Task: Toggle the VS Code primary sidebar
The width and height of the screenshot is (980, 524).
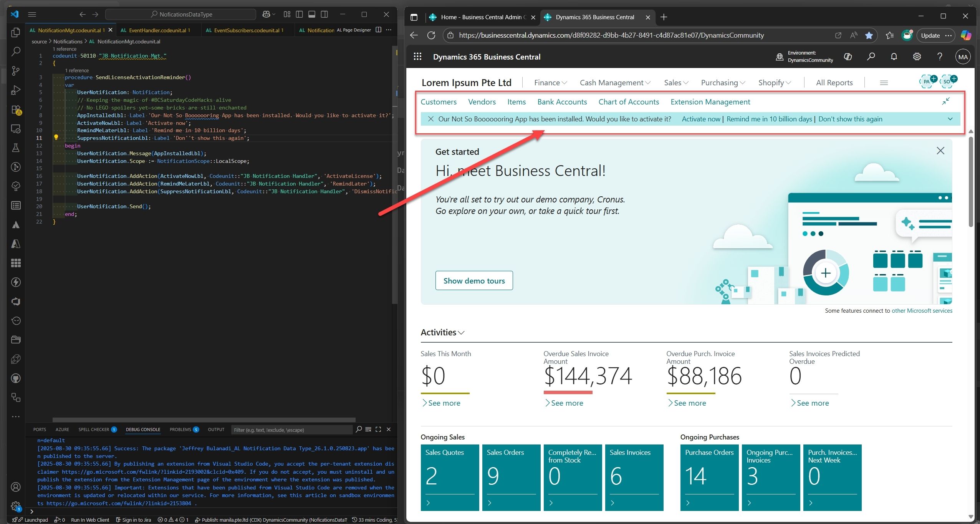Action: coord(300,14)
